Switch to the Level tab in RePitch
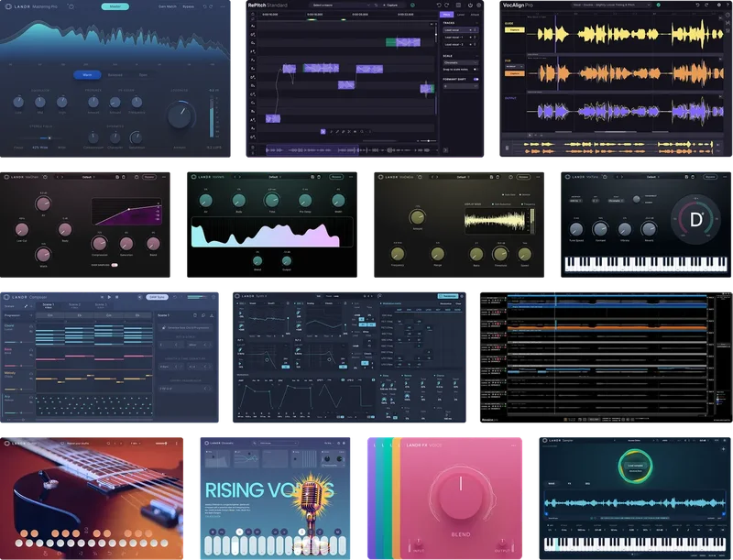 [x=461, y=15]
